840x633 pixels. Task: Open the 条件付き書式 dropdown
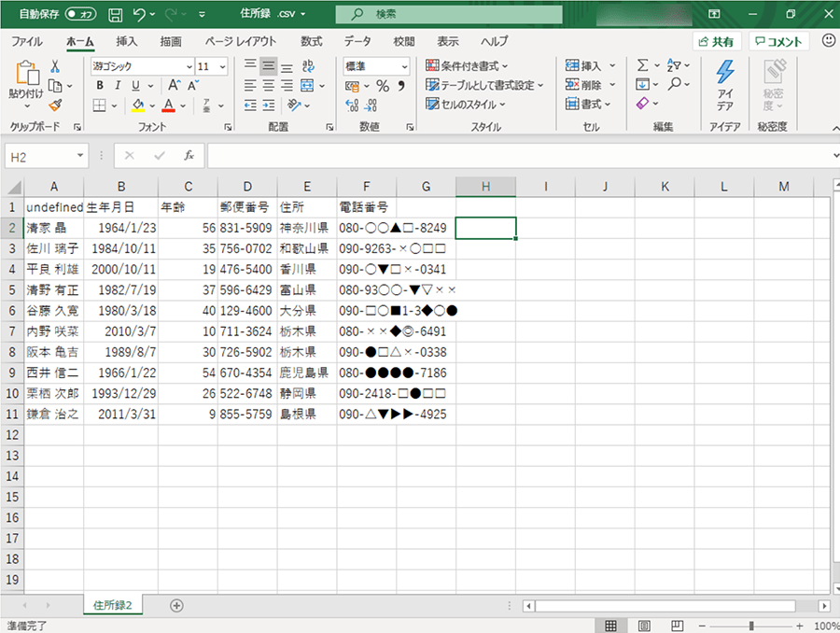click(x=467, y=66)
